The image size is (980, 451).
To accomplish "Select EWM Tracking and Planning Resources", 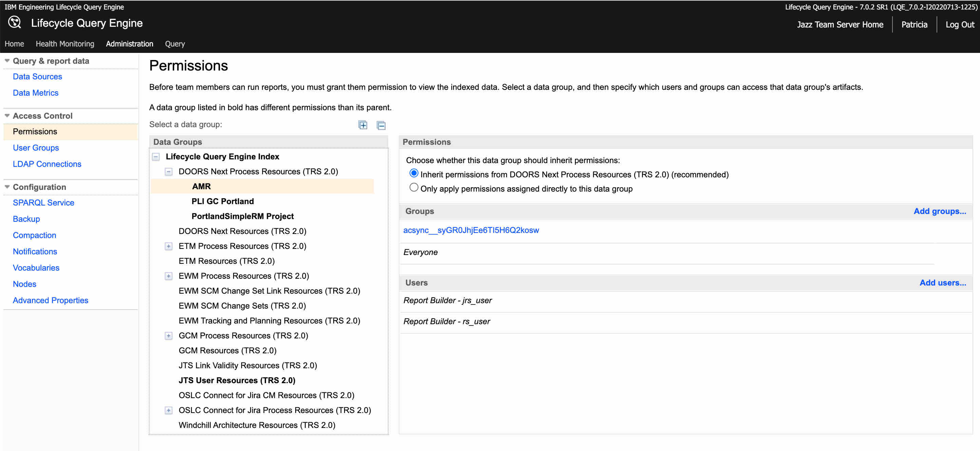I will point(269,320).
